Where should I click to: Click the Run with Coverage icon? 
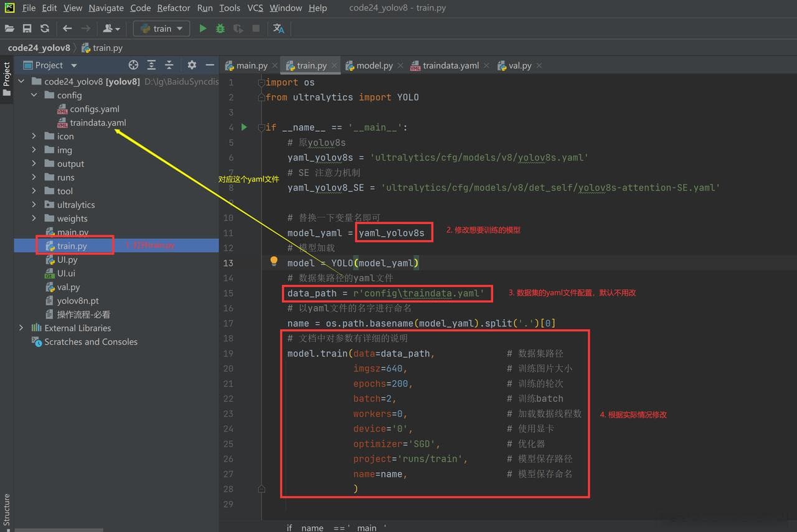point(238,29)
